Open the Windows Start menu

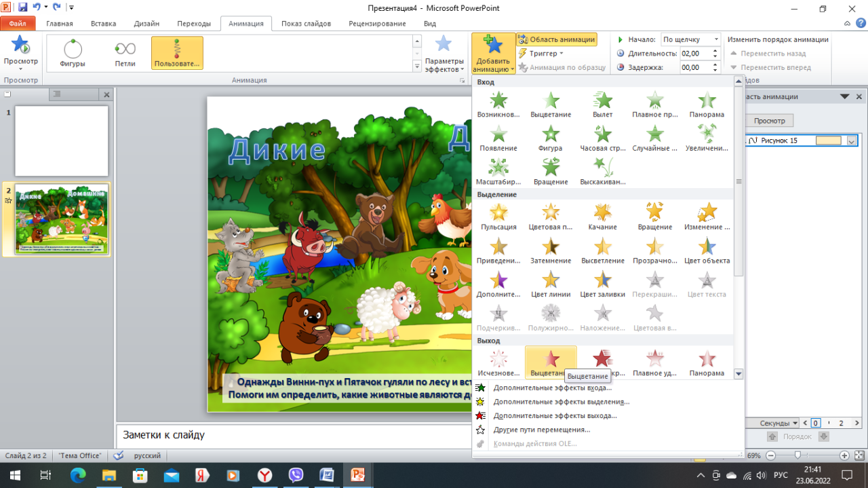pos(14,474)
